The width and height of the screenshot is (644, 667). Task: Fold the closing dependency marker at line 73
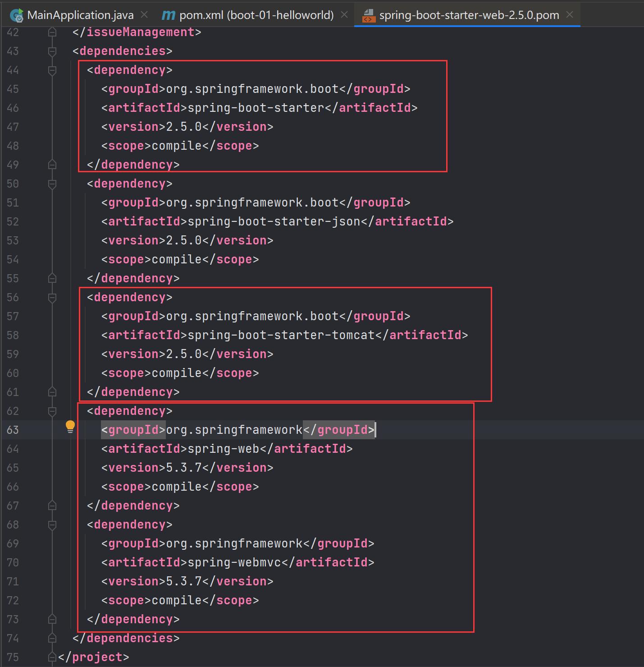[x=52, y=619]
